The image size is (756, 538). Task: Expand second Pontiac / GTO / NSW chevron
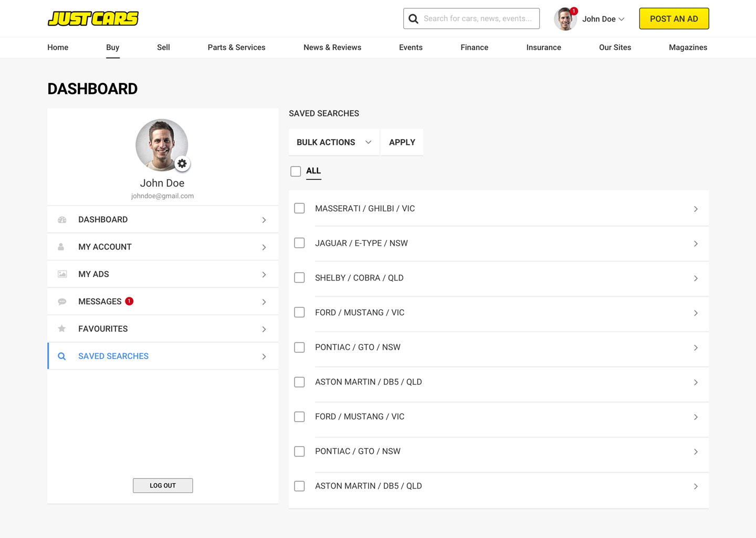point(696,452)
